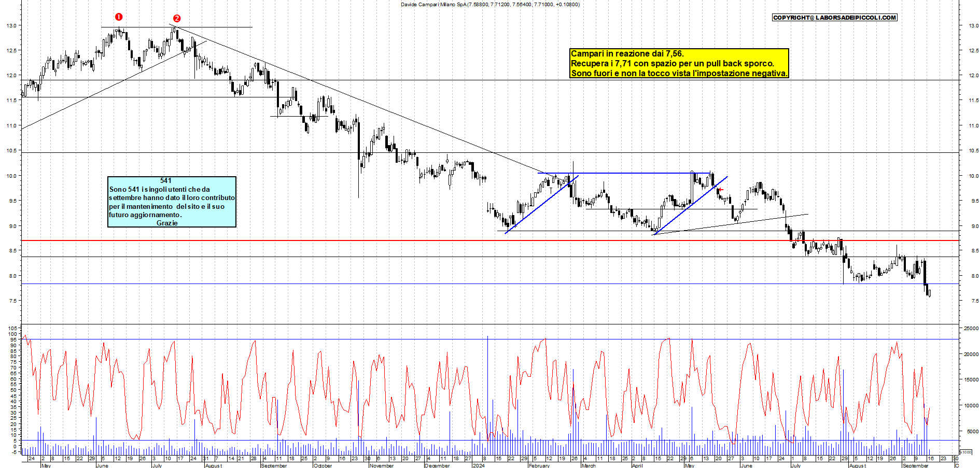Click the line 'Recupera i 7,71 con spazio per un pull back sporco'
980x468 pixels.
tap(672, 64)
